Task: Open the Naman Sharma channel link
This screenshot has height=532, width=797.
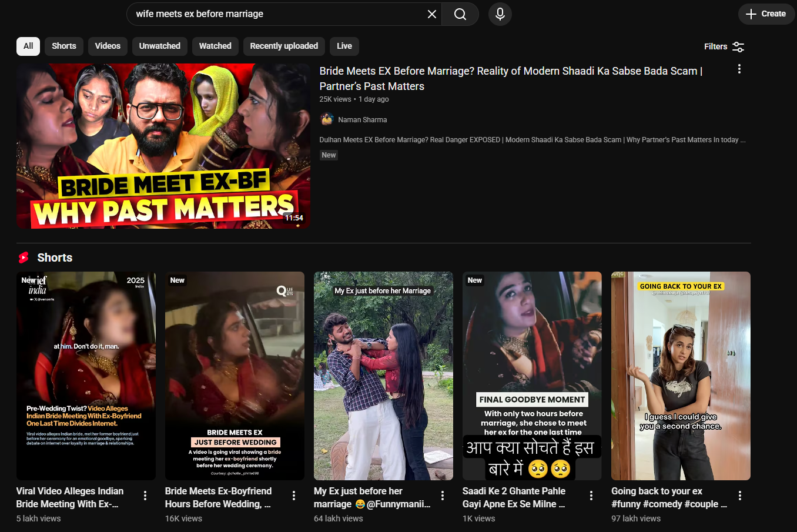Action: click(362, 120)
